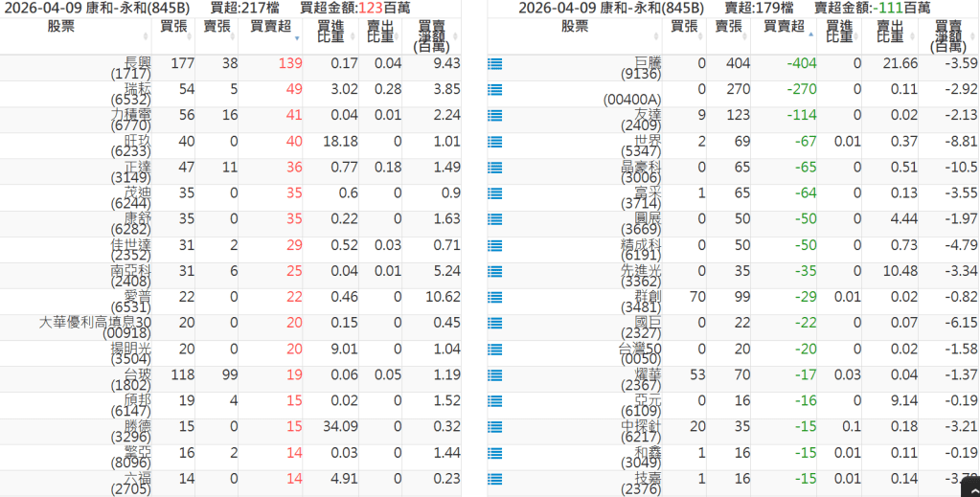Sort left table by 買賣超 column
This screenshot has height=497, width=980.
pos(269,26)
